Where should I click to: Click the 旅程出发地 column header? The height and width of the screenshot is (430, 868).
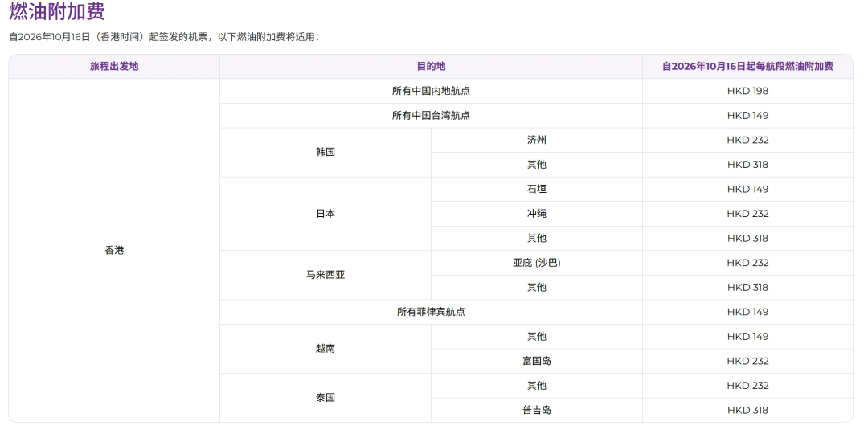coord(114,67)
